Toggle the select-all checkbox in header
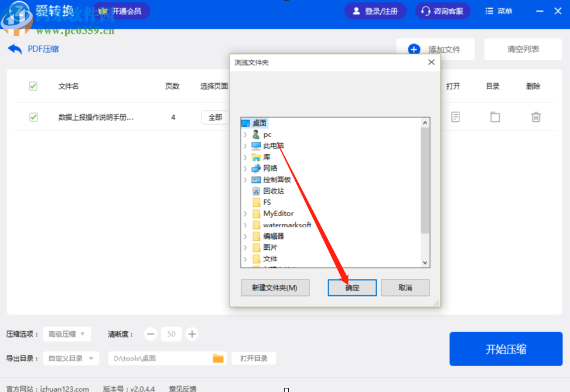Image resolution: width=570 pixels, height=392 pixels. (x=33, y=86)
